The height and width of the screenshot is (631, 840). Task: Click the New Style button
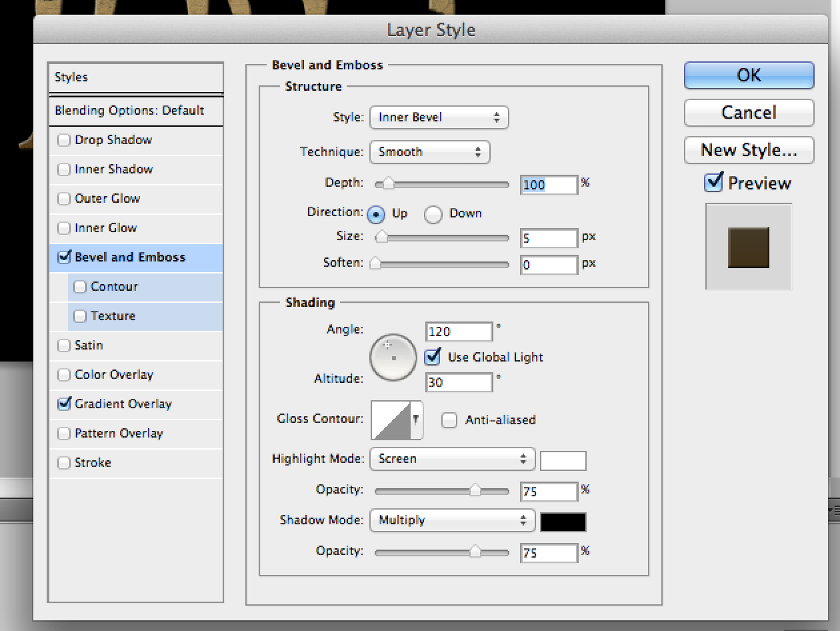748,150
